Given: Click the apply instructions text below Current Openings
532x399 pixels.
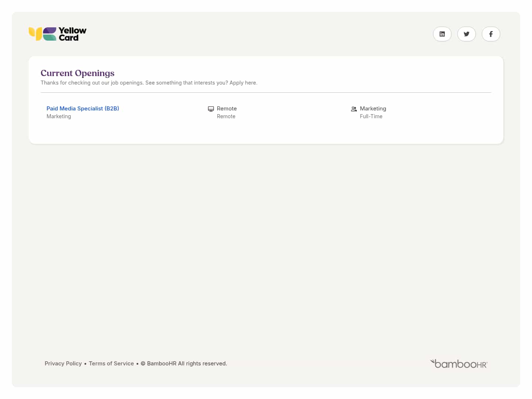Looking at the screenshot, I should tap(149, 83).
